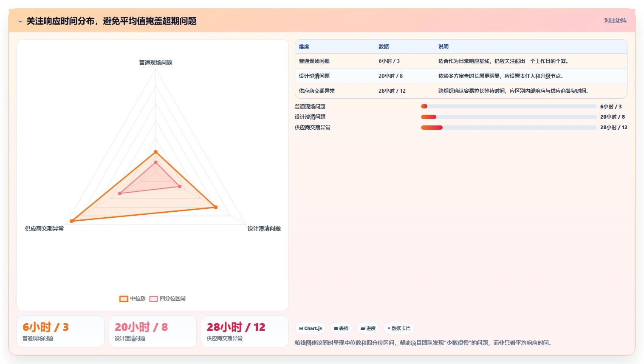The height and width of the screenshot is (364, 644).
Task: Click the 进度 tag chip
Action: click(x=368, y=328)
